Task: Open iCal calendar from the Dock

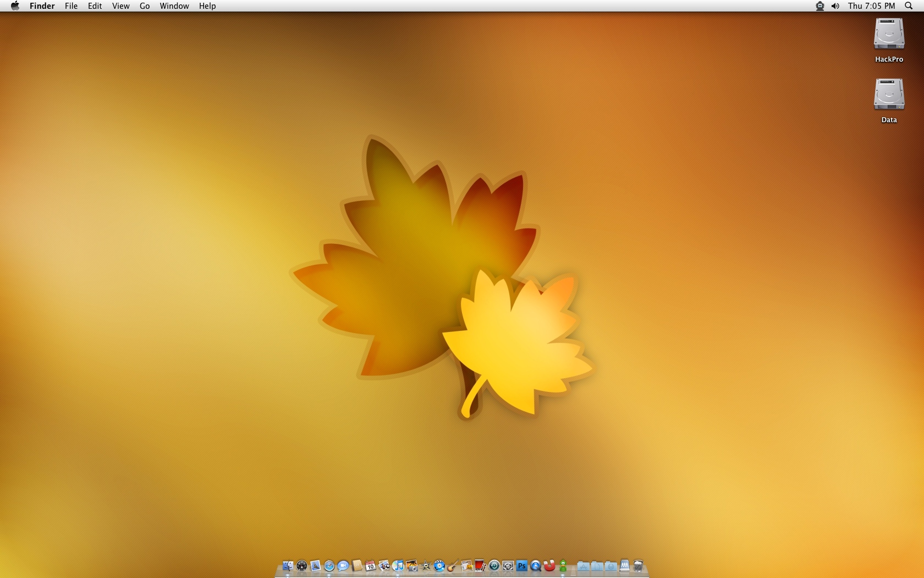Action: (x=371, y=566)
